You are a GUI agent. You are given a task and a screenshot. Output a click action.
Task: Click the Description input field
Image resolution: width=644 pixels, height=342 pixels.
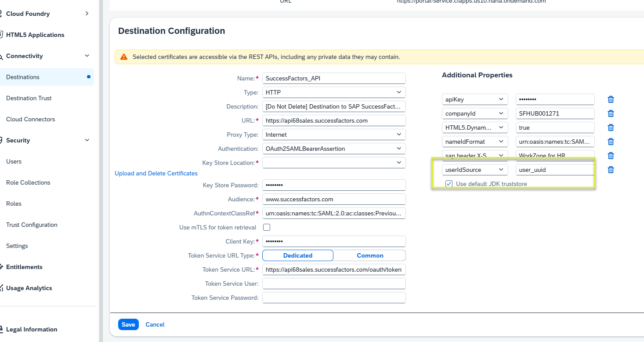point(334,106)
